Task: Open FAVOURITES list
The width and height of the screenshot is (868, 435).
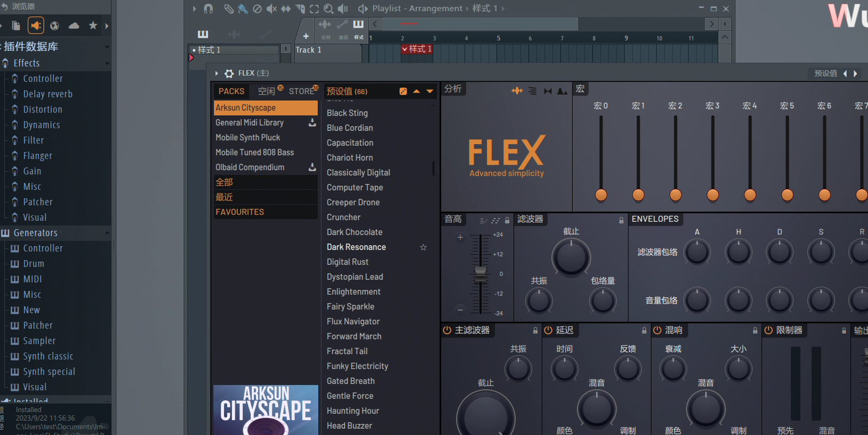Action: click(x=266, y=212)
